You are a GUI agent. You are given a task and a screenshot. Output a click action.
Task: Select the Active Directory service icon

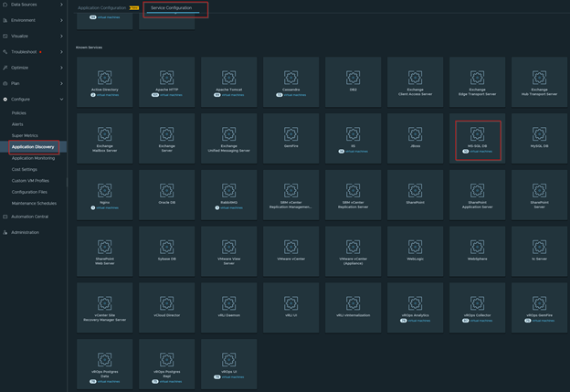[x=105, y=83]
